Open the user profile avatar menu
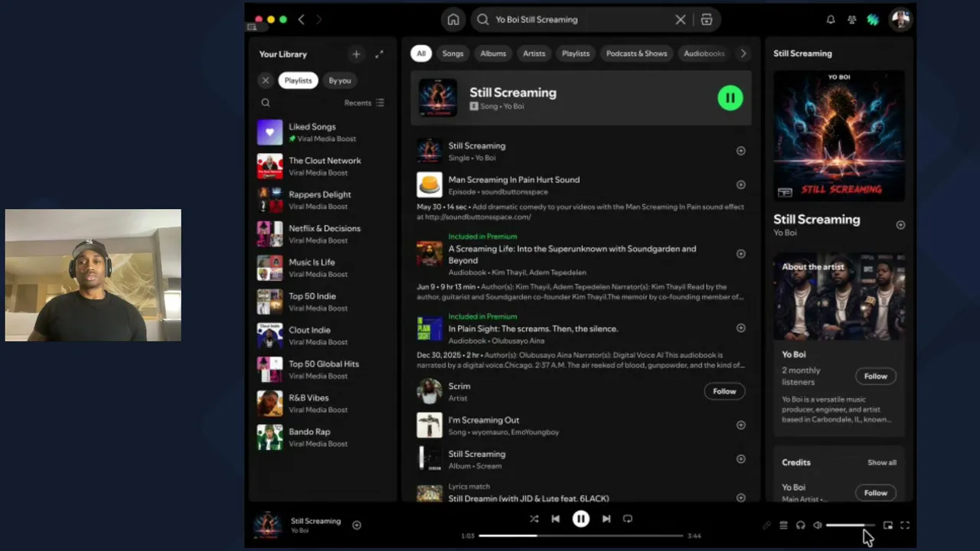The height and width of the screenshot is (551, 980). [x=900, y=20]
